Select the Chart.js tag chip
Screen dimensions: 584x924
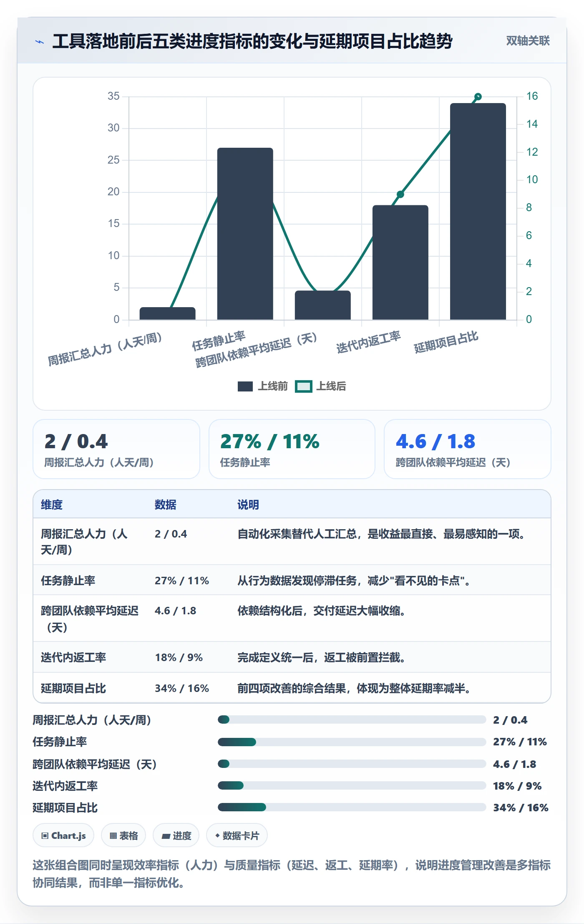point(63,836)
